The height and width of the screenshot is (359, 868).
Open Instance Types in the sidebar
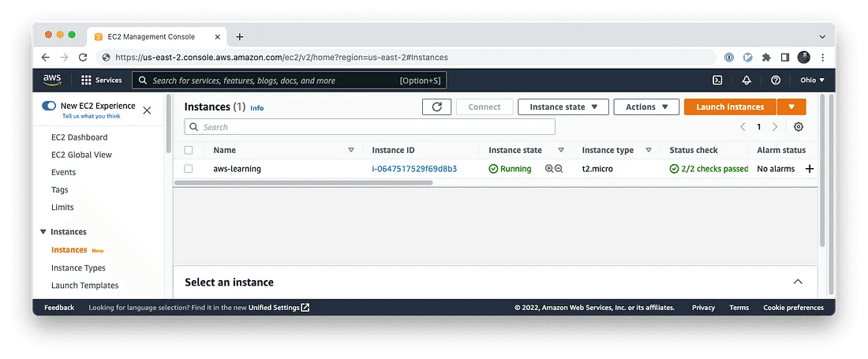coord(78,267)
